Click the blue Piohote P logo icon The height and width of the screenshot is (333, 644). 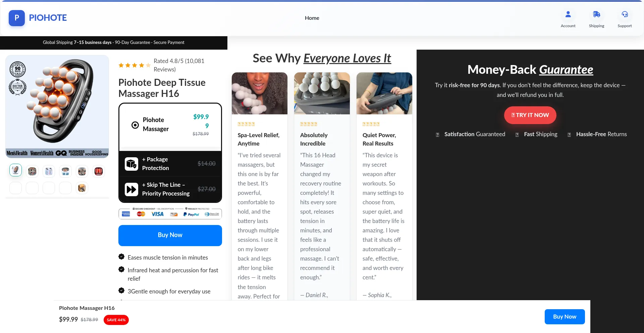click(17, 18)
